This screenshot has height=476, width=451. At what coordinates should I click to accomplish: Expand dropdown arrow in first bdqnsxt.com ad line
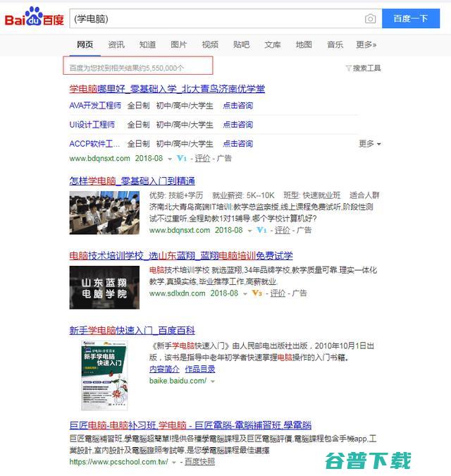(x=170, y=159)
